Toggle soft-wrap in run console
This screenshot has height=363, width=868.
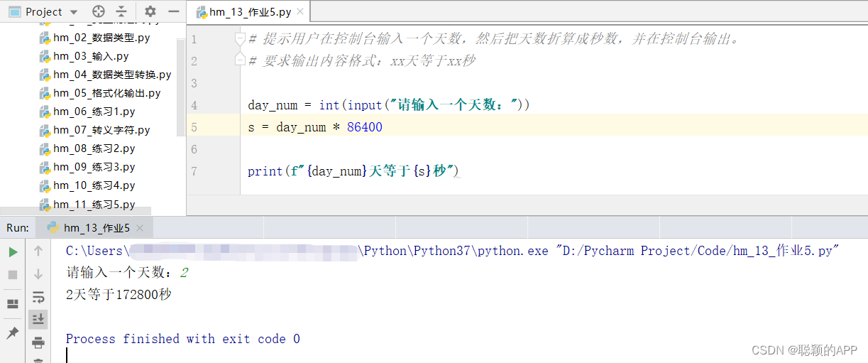tap(38, 297)
